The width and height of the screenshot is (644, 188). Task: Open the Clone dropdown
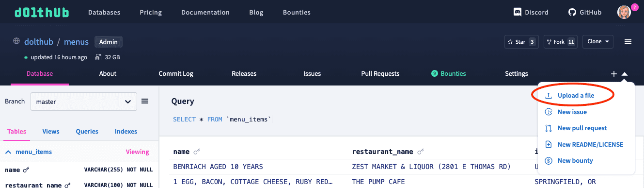point(598,42)
